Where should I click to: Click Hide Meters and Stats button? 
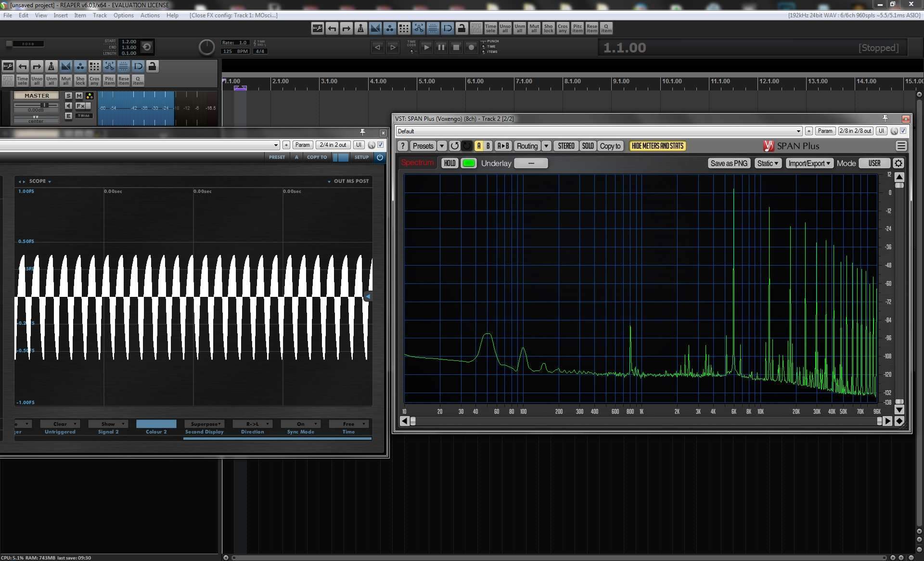[657, 146]
